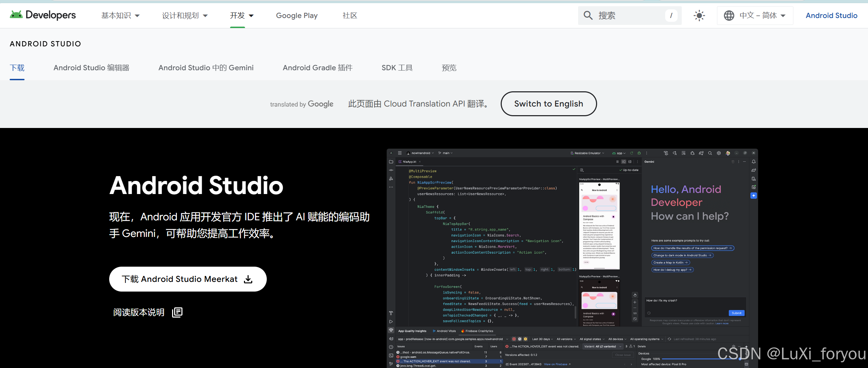
Task: Click the document icon beside 阅读版本说明
Action: tap(177, 312)
